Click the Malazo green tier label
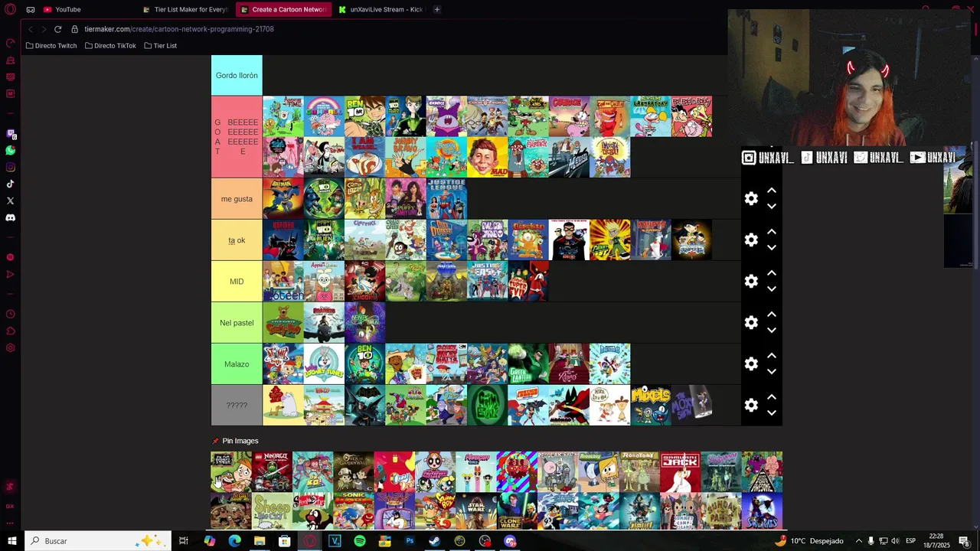This screenshot has height=551, width=980. click(x=237, y=364)
